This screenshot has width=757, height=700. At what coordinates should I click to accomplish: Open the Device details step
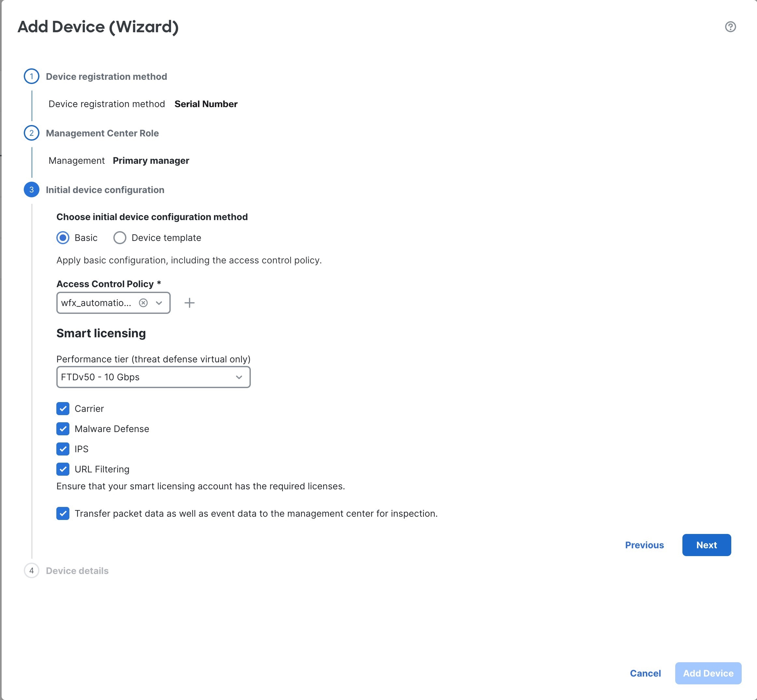77,571
